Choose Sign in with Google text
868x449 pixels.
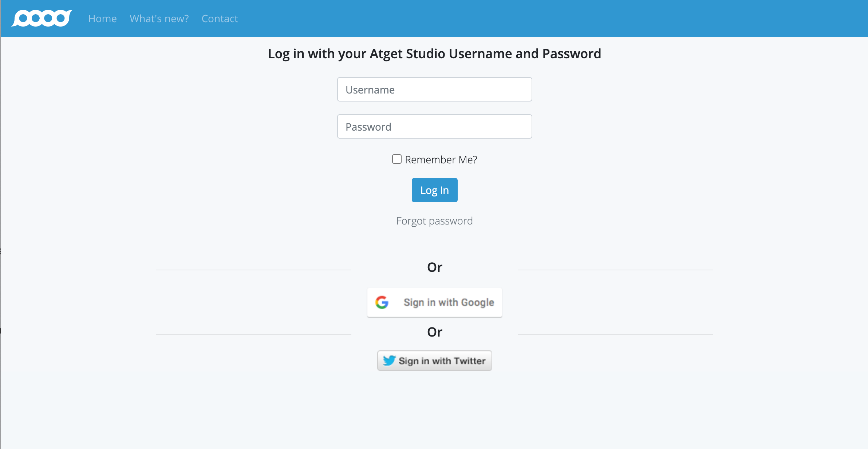coord(449,302)
